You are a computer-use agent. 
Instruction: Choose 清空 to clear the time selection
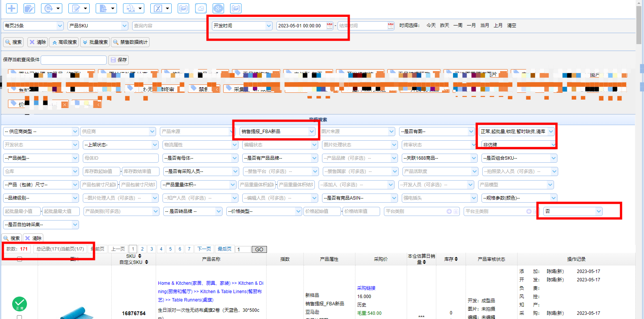click(x=512, y=25)
